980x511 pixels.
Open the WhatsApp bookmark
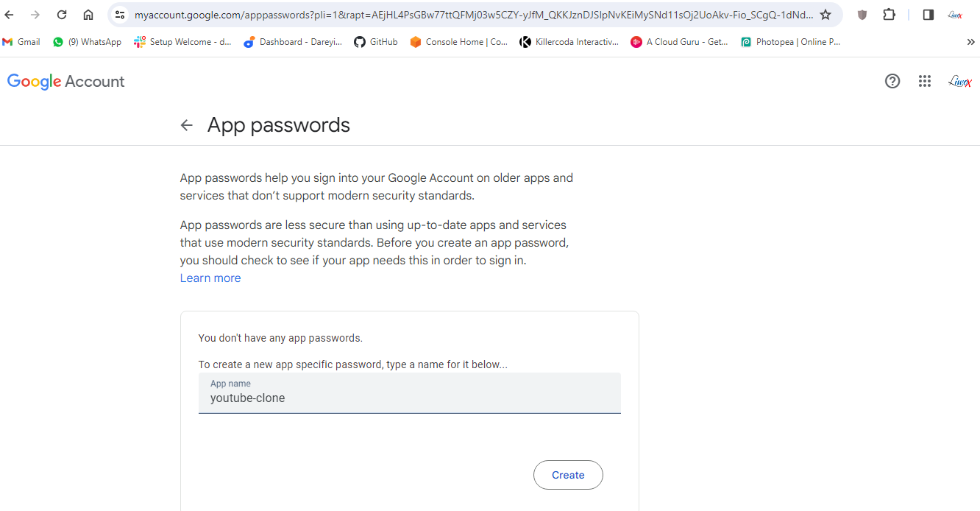[87, 42]
